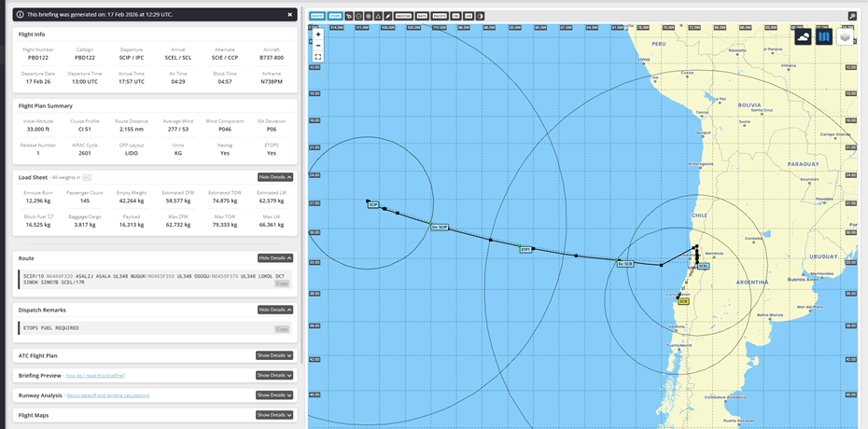The height and width of the screenshot is (429, 868).
Task: Expand the Flight Maps details
Action: [x=274, y=415]
